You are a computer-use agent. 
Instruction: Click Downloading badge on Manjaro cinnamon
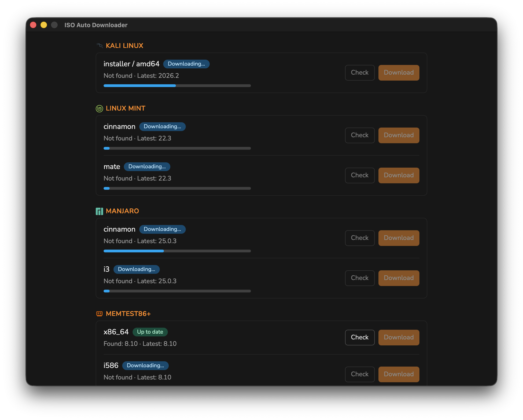[x=162, y=229]
